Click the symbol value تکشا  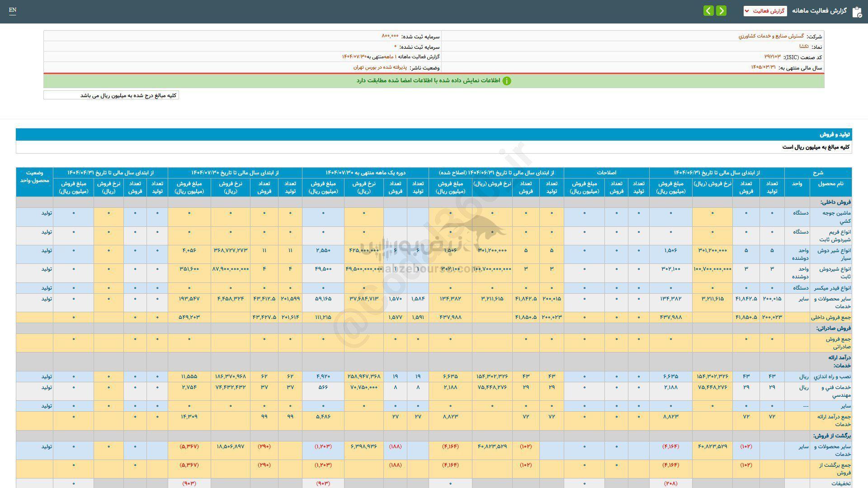(x=803, y=47)
